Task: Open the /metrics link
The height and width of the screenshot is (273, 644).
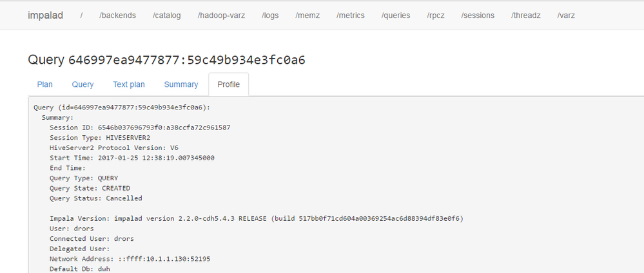Action: (x=351, y=15)
